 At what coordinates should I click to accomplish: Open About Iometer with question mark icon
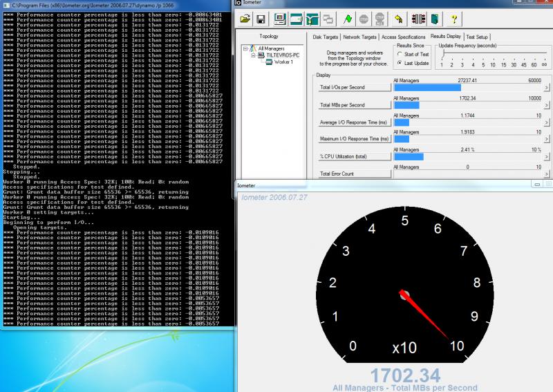tap(454, 19)
